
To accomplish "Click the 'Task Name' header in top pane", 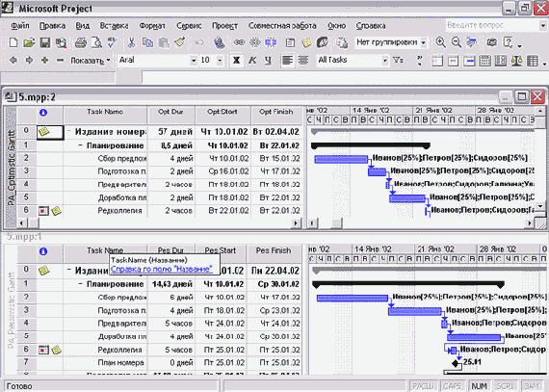I will [x=105, y=115].
